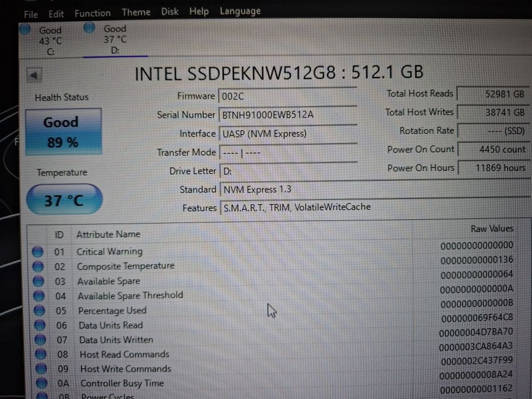
Task: Click the status dot for Available Spare Threshold
Action: [39, 296]
